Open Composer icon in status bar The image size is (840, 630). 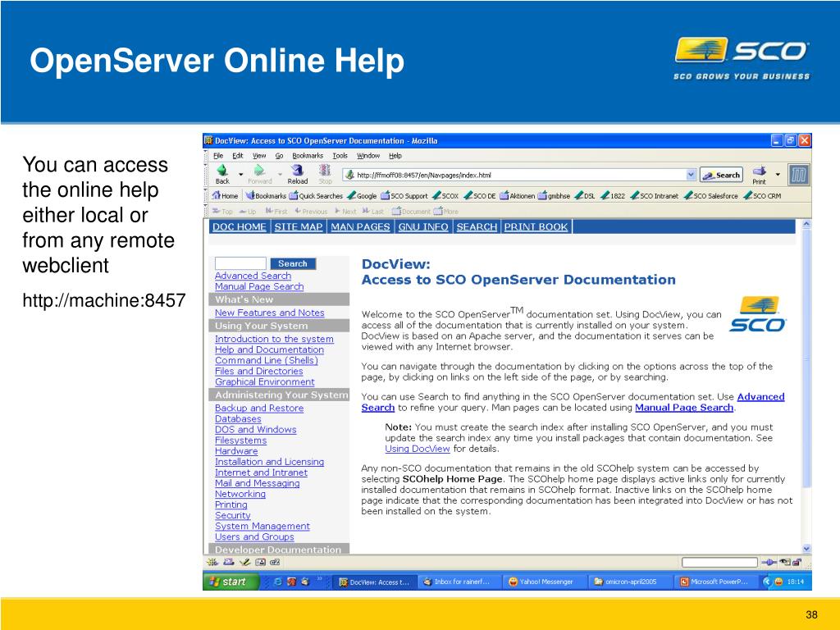pos(244,562)
